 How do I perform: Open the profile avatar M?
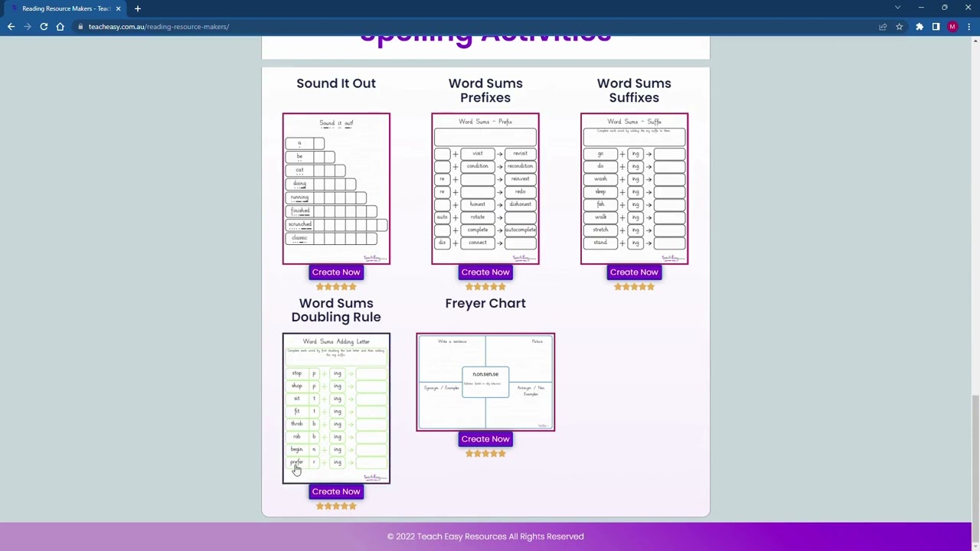pyautogui.click(x=952, y=27)
